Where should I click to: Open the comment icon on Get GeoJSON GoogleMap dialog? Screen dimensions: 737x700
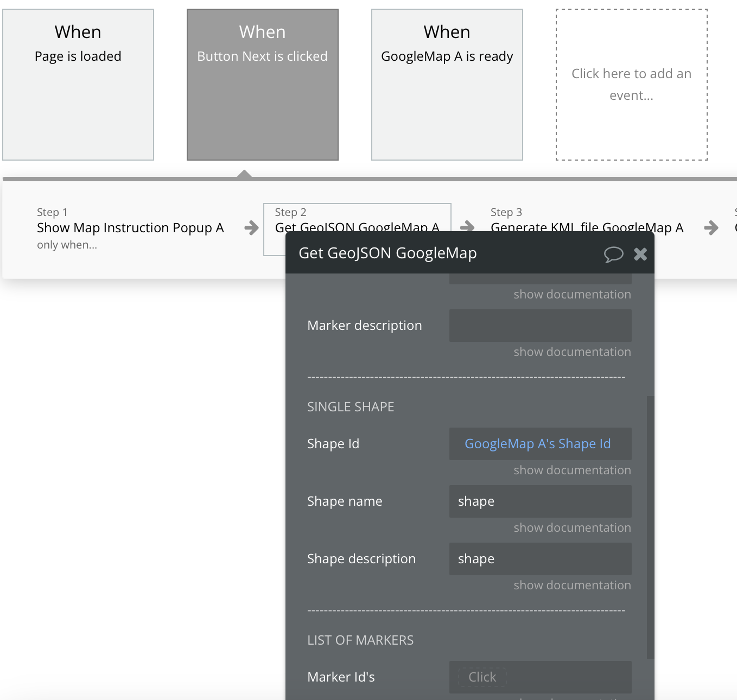(x=614, y=254)
